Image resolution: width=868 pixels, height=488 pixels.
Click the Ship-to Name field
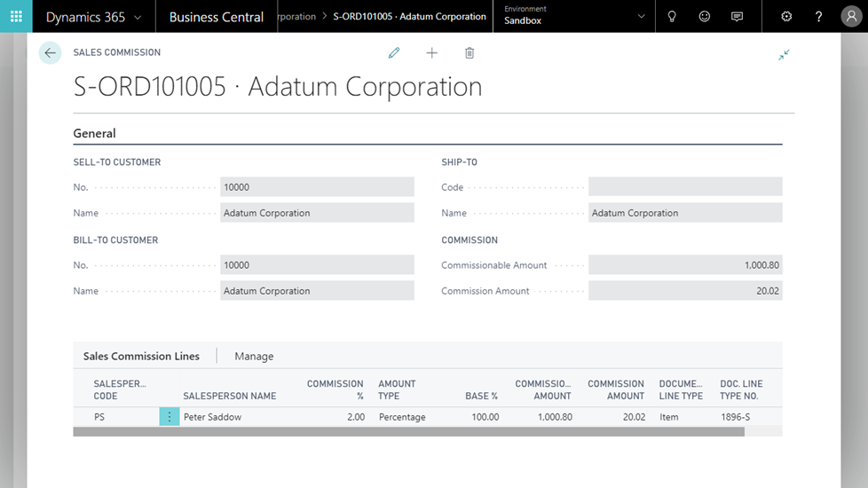coord(685,213)
